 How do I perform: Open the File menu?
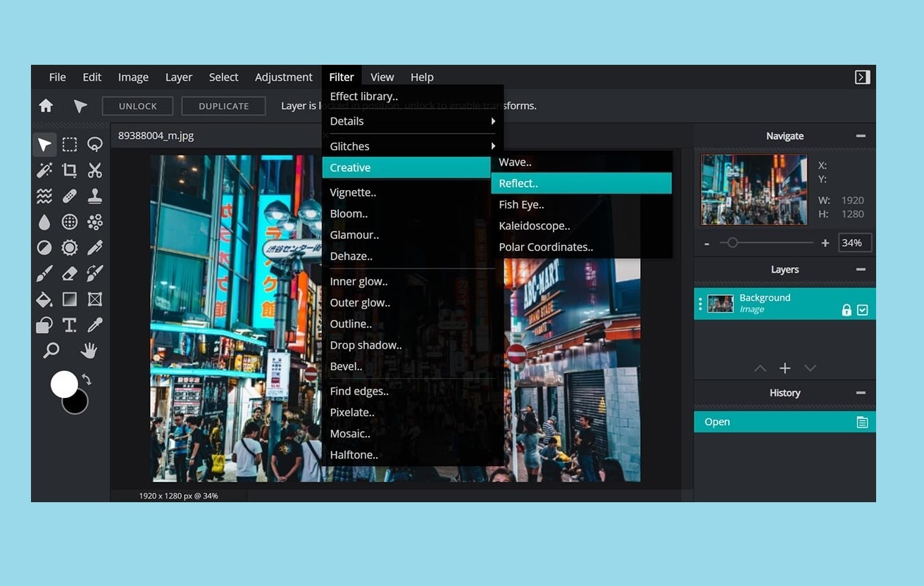click(x=58, y=77)
